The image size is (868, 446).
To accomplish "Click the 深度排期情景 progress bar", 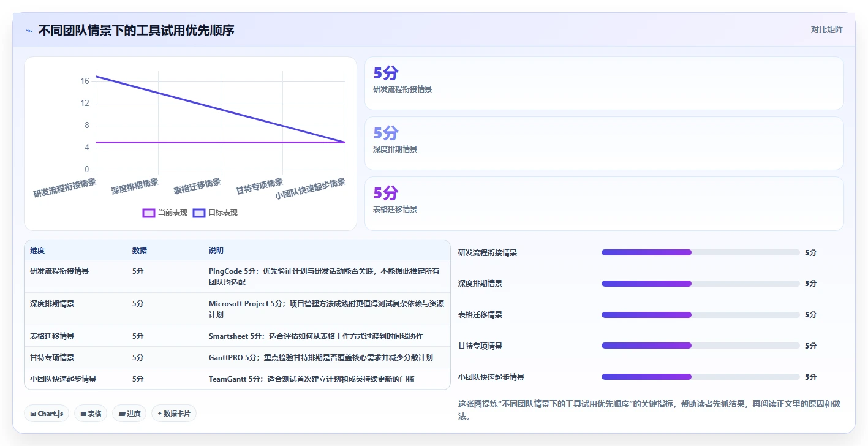I will point(701,284).
